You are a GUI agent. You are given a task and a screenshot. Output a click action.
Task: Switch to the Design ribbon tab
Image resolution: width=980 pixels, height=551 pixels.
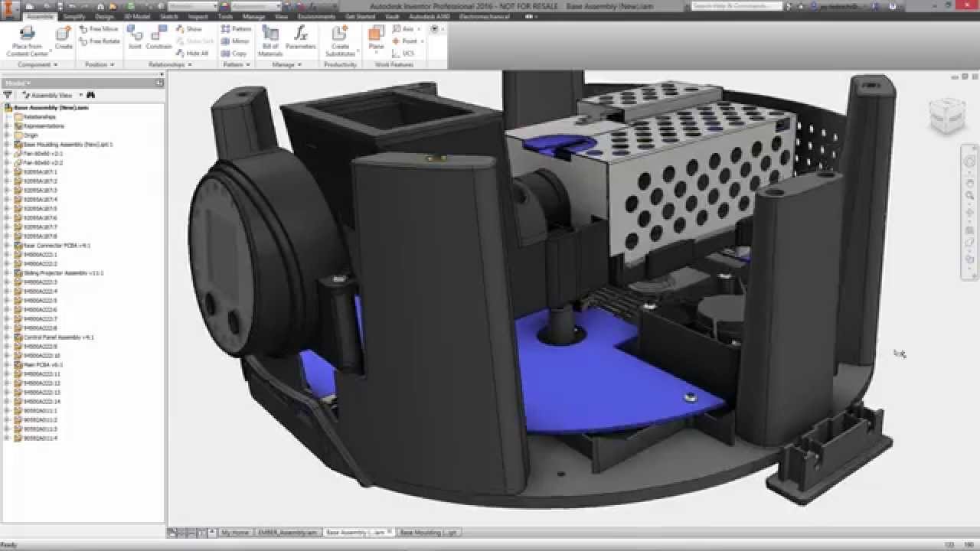point(104,16)
